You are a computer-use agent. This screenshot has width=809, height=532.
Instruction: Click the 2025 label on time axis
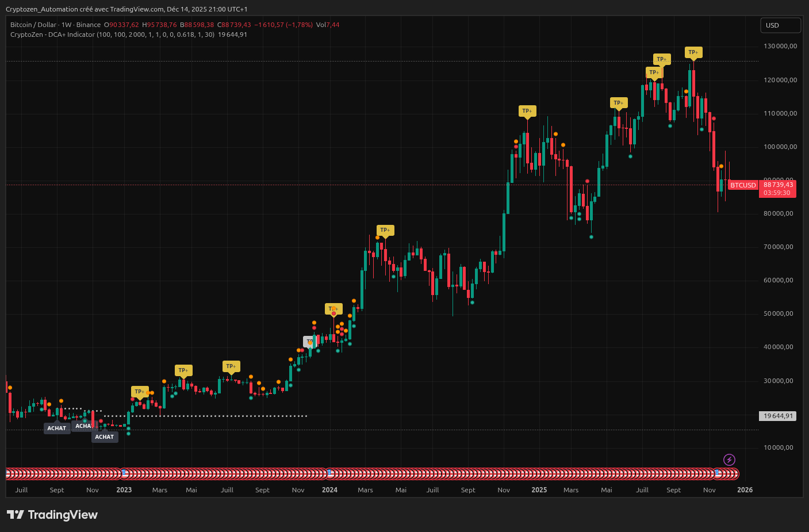[x=539, y=490]
